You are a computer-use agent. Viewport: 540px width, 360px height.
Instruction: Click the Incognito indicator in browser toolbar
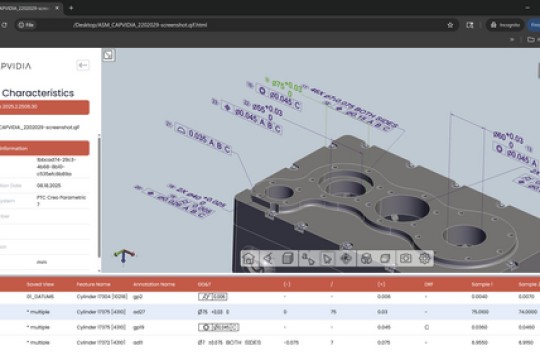(x=505, y=25)
